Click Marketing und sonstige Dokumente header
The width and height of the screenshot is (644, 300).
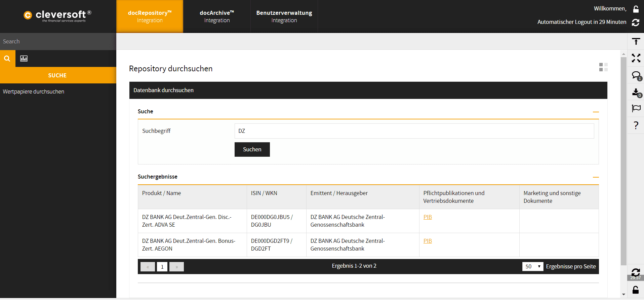pos(559,197)
